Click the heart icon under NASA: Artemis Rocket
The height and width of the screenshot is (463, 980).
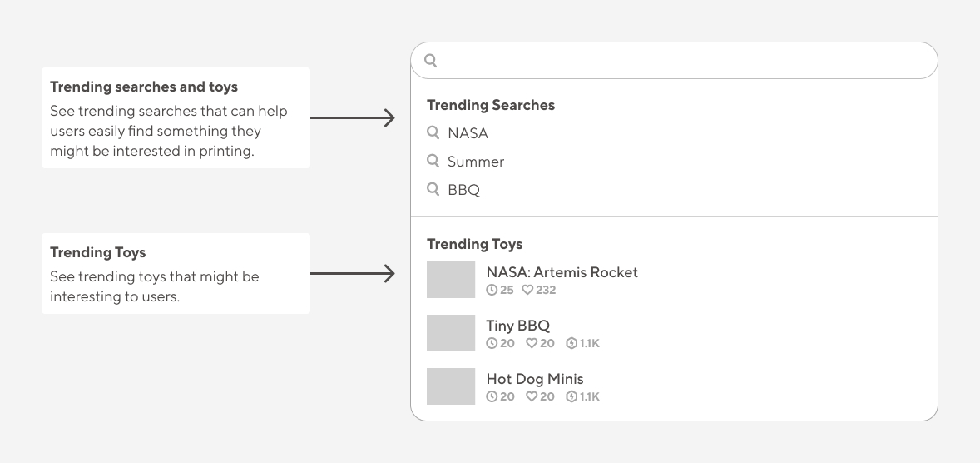coord(527,290)
